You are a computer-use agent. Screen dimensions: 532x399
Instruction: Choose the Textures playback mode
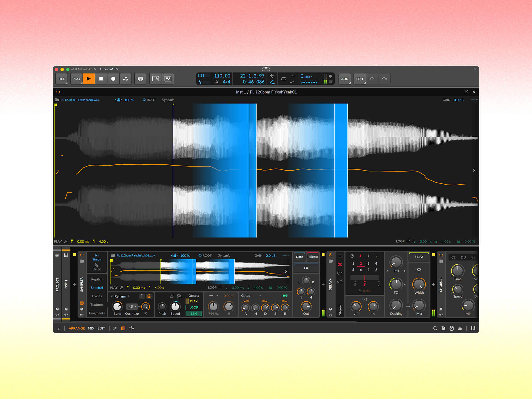coord(97,305)
